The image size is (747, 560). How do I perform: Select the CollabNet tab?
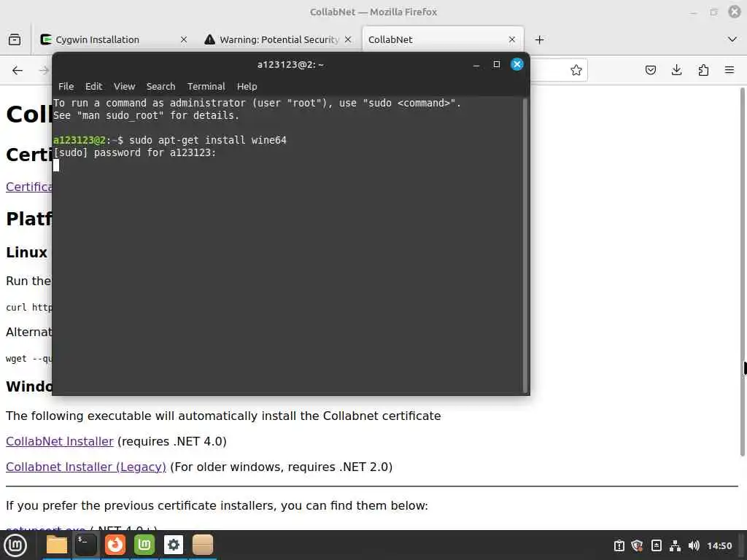443,39
